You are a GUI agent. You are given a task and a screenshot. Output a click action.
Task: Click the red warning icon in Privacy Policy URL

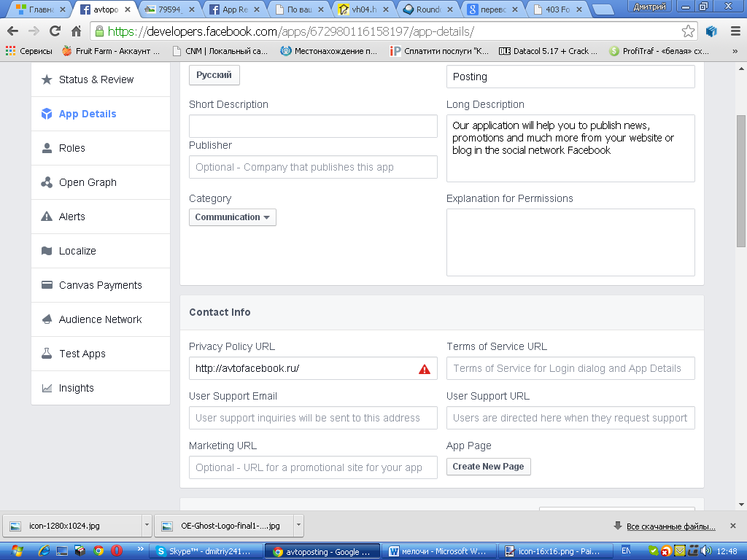pos(425,369)
